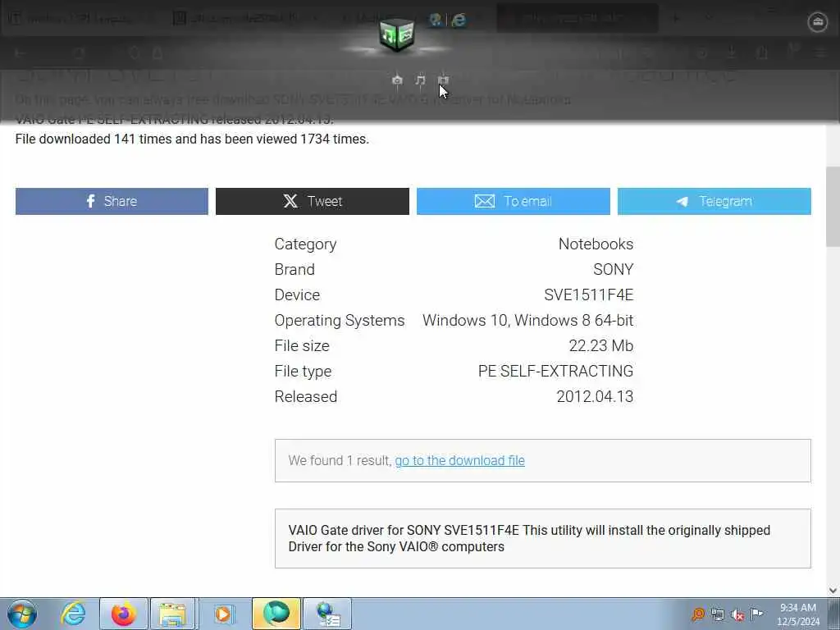
Task: Share the page via Telegram
Action: pyautogui.click(x=714, y=202)
